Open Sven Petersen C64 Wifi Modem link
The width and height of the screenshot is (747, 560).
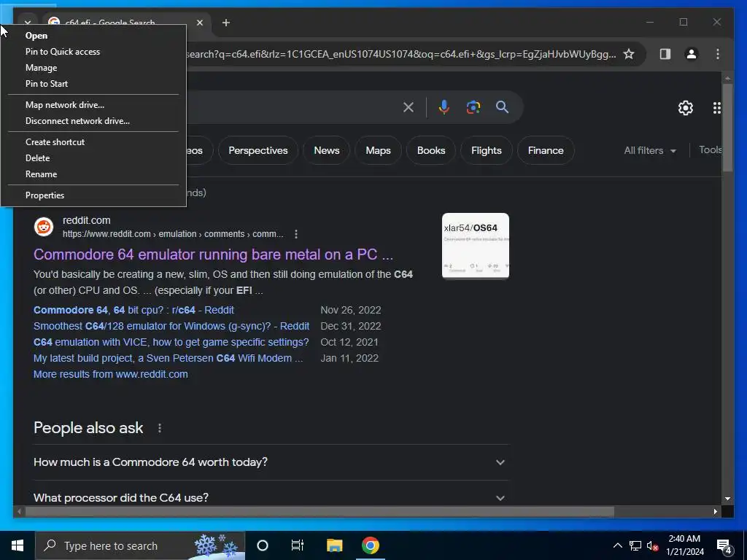point(169,358)
